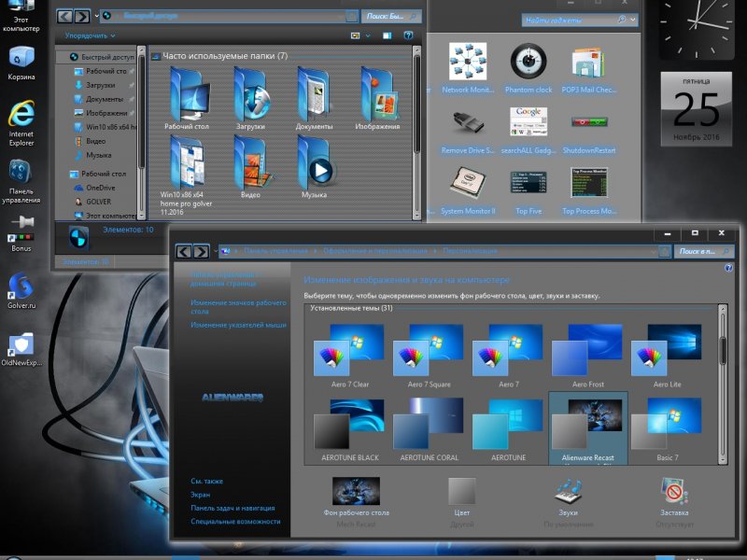Viewport: 747px width, 560px height.
Task: Open the Экран link
Action: pos(200,495)
